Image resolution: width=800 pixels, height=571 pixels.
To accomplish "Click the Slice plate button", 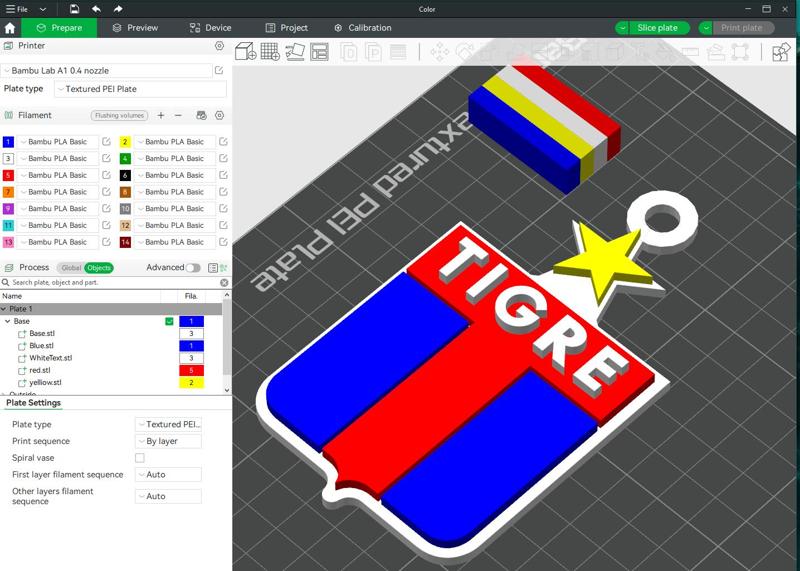I will coord(658,28).
